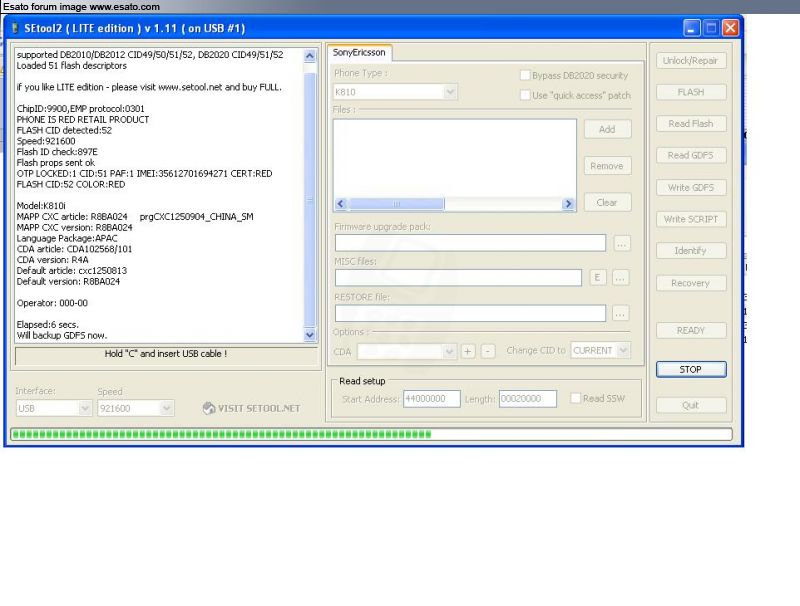Browse for Firmware upgrade pack file
Screen dimensions: 800x606
coord(621,244)
